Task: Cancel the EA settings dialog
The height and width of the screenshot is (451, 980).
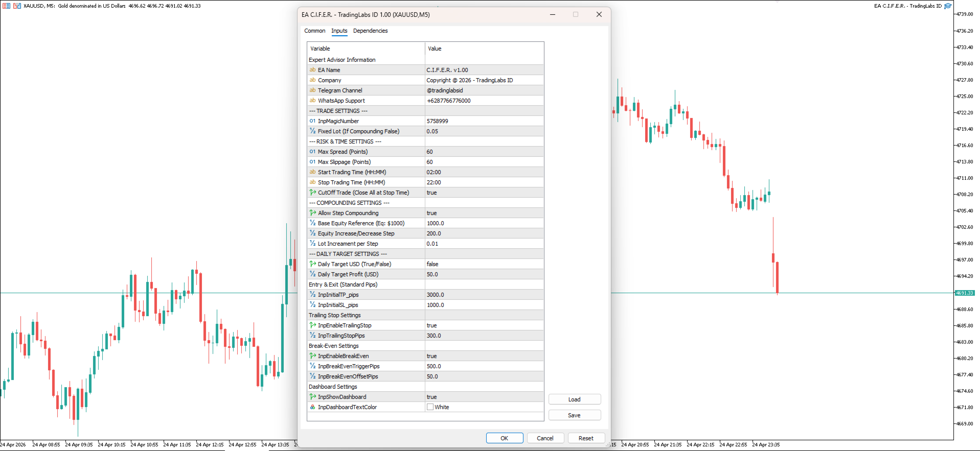Action: click(545, 438)
